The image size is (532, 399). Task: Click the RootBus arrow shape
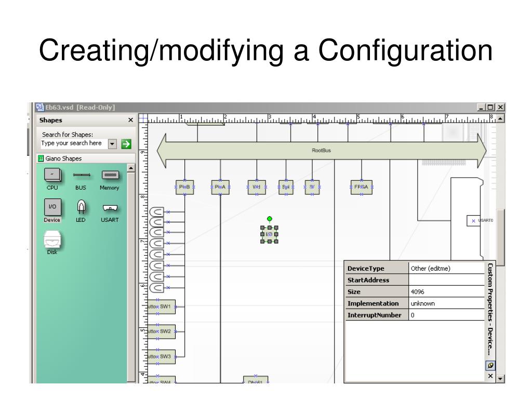click(x=322, y=150)
